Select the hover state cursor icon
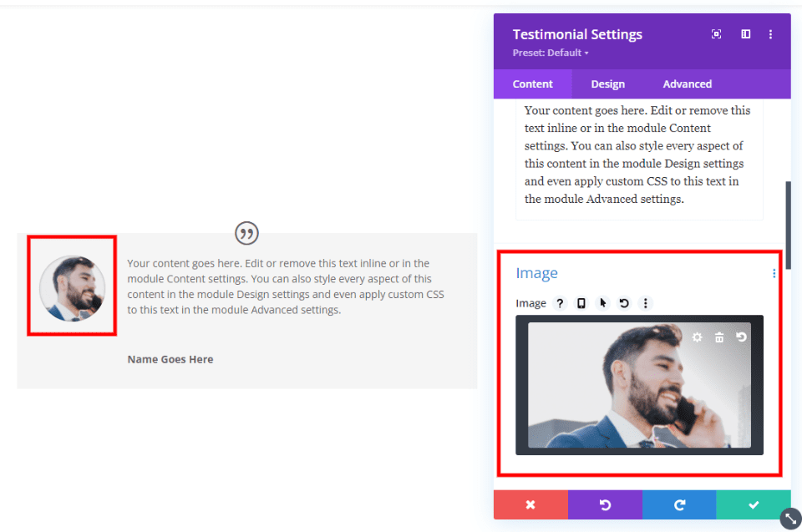Screen dimensions: 802x532 click(x=603, y=302)
